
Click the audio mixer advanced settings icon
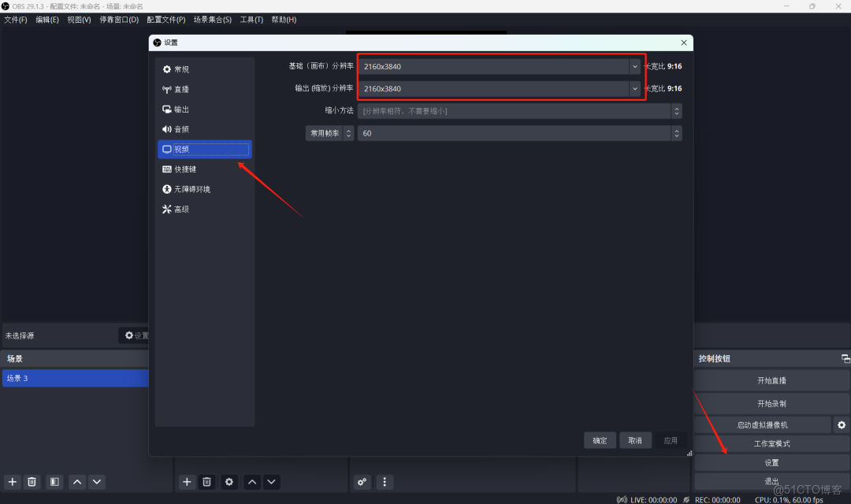coord(362,481)
